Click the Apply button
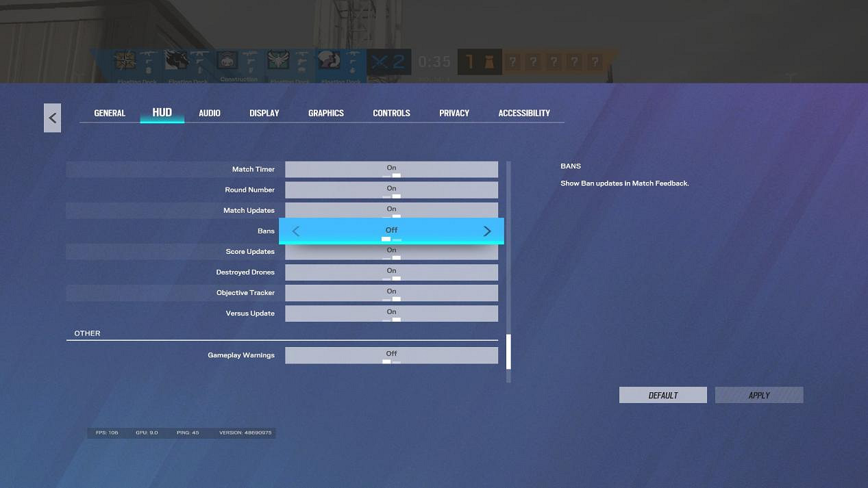The height and width of the screenshot is (488, 868). click(x=758, y=395)
